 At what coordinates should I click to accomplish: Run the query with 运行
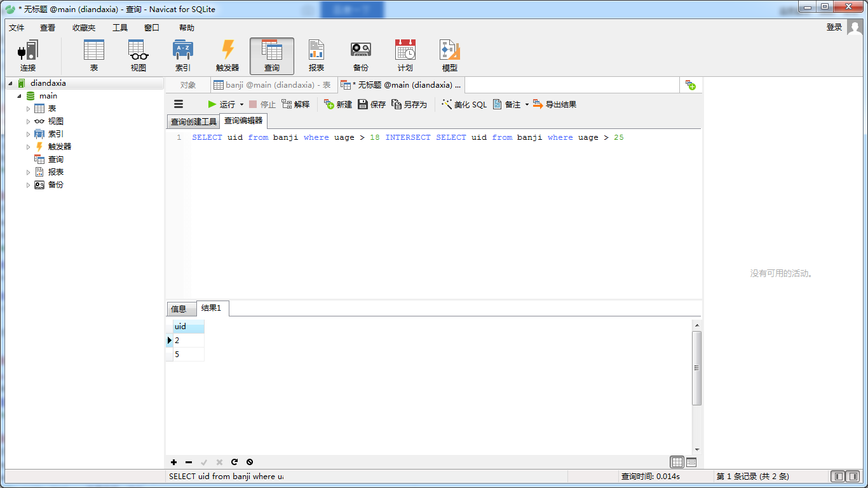[x=221, y=104]
